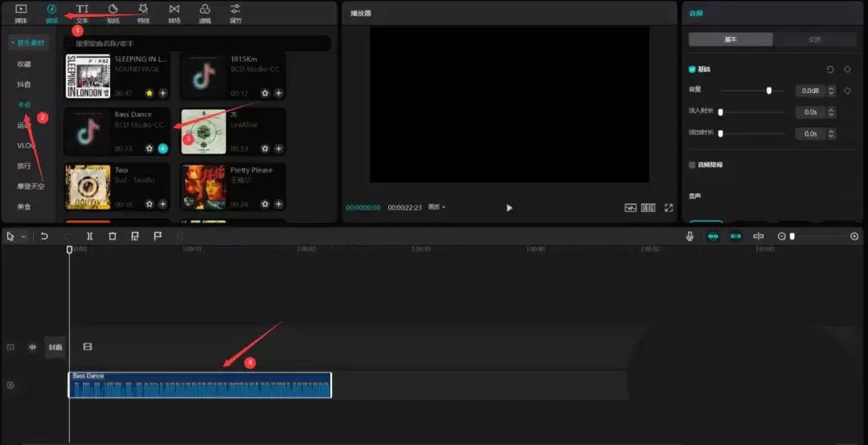Open the 媒体 media tab

(20, 14)
